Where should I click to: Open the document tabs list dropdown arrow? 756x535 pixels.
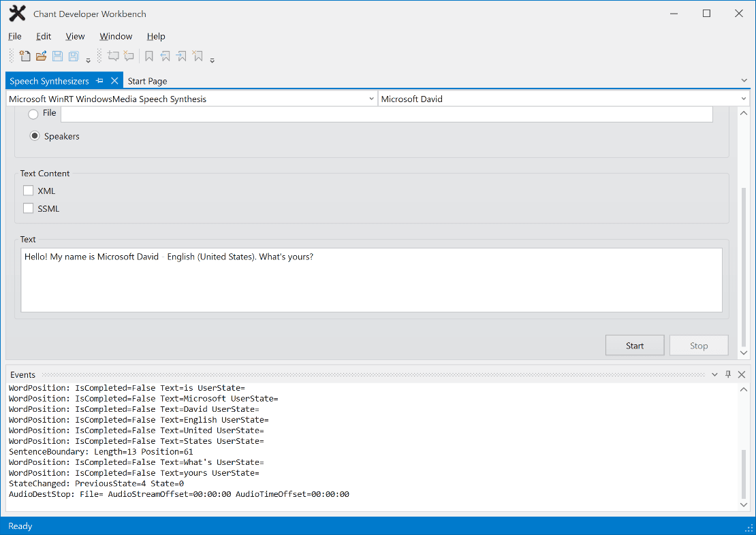tap(744, 80)
